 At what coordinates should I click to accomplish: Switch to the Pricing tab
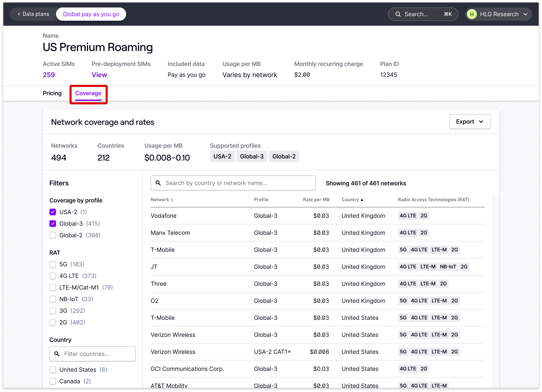tap(52, 93)
